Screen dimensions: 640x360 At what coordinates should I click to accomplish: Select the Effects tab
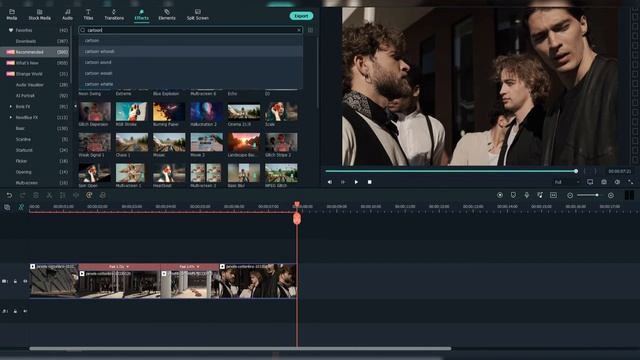click(141, 15)
